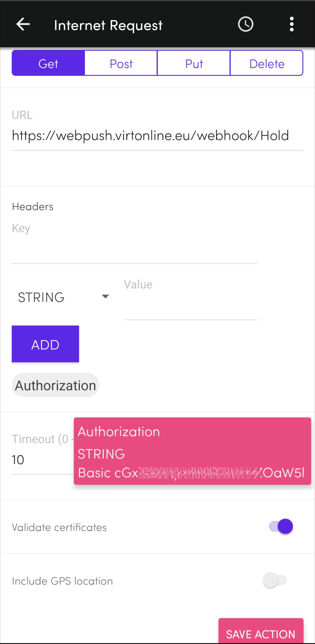This screenshot has width=315, height=644.
Task: Click the pink Authorization tooltip popup
Action: click(192, 451)
